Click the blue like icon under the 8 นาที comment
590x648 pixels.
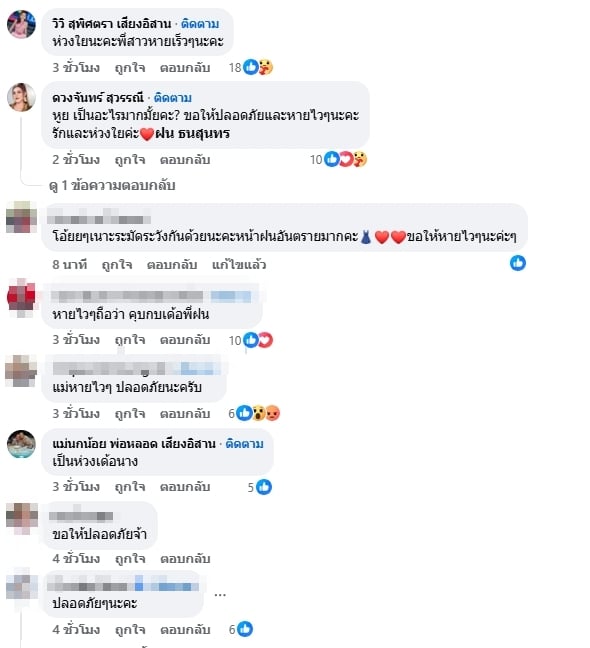click(518, 263)
